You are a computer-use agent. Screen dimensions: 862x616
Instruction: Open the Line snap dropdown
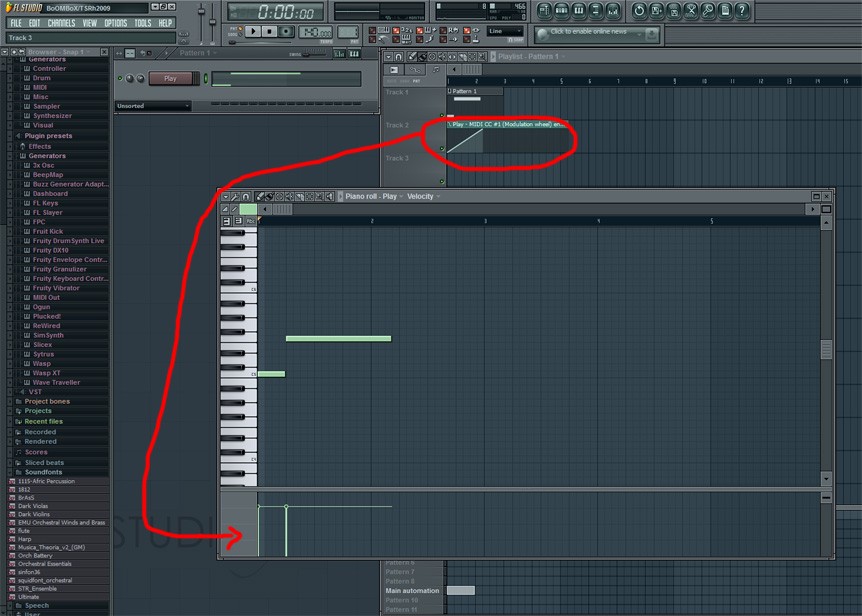coord(505,31)
